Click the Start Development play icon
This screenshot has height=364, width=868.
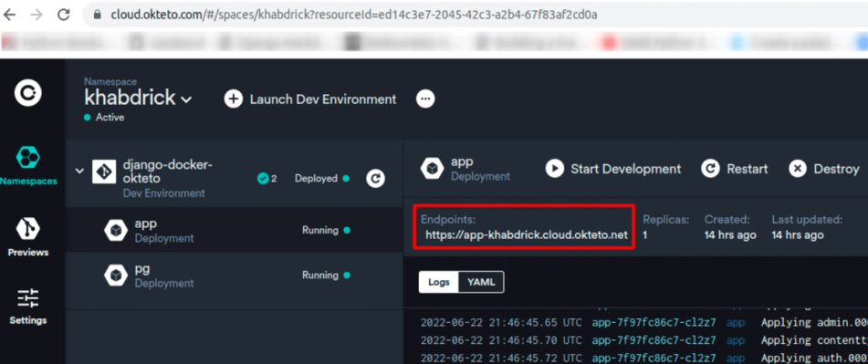pos(555,169)
